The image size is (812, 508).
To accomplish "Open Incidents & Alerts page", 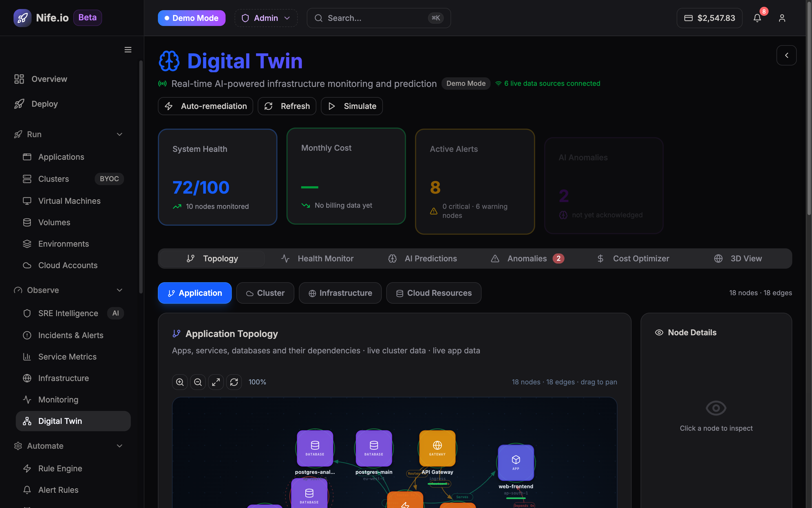I will pos(73,335).
